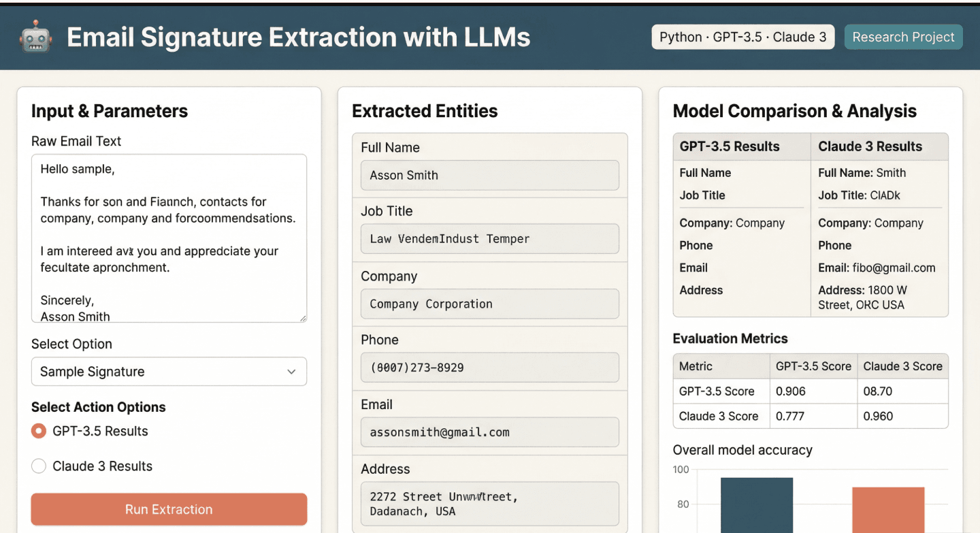Viewport: 980px width, 533px height.
Task: Click the robot logo icon
Action: tap(36, 37)
